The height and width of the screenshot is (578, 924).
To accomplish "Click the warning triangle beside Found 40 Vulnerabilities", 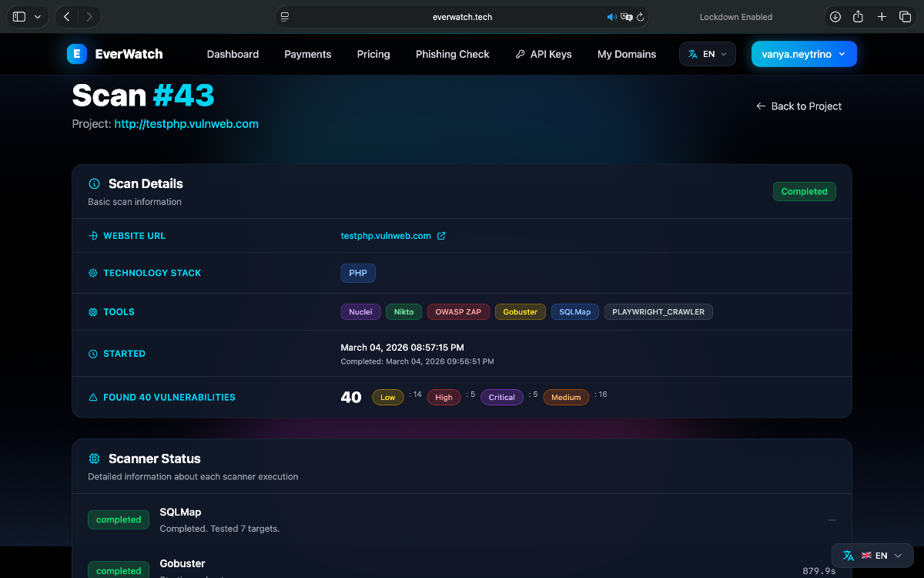I will coord(92,396).
